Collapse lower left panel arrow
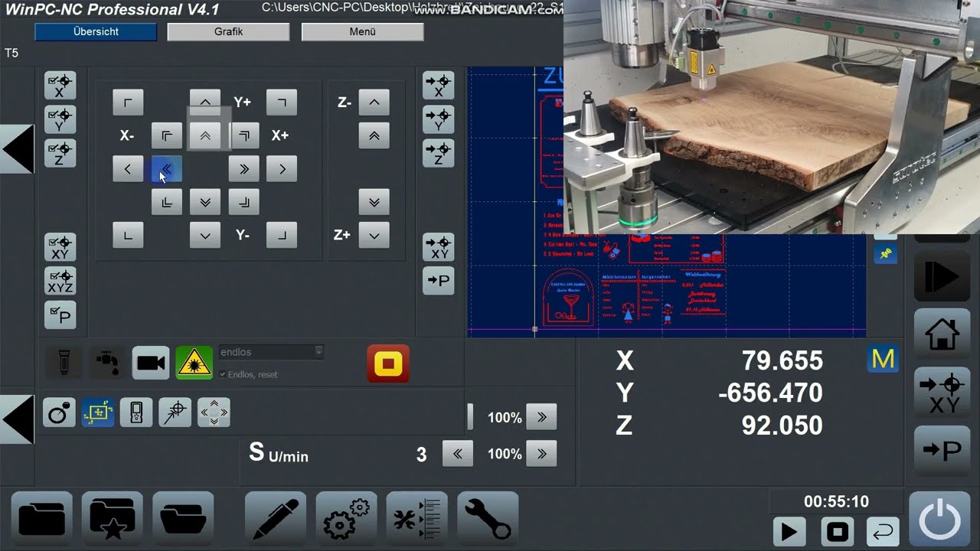 click(17, 419)
